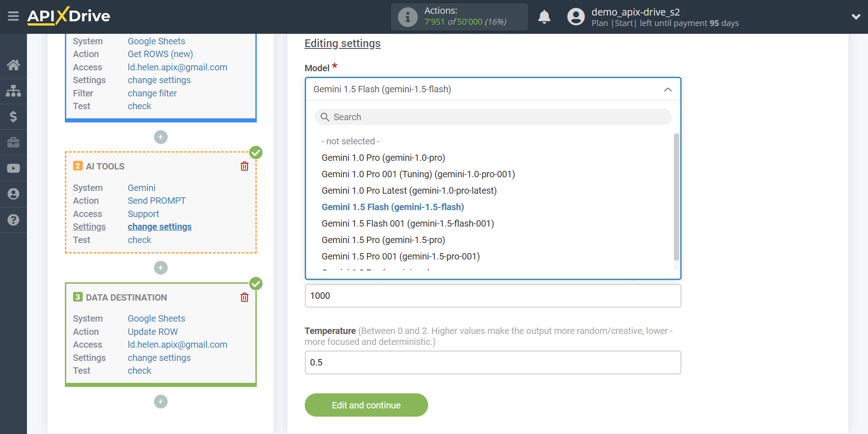This screenshot has width=868, height=434.
Task: Collapse the Model dropdown
Action: pos(667,90)
